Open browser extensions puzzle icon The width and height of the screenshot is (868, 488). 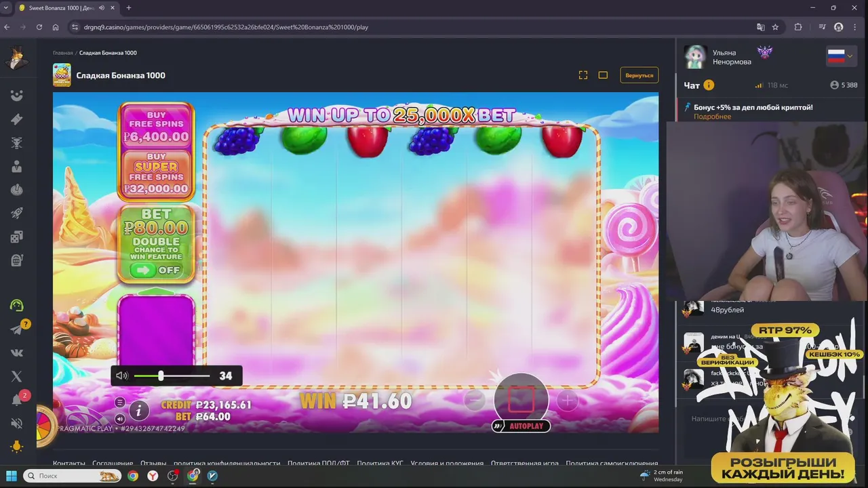[798, 27]
